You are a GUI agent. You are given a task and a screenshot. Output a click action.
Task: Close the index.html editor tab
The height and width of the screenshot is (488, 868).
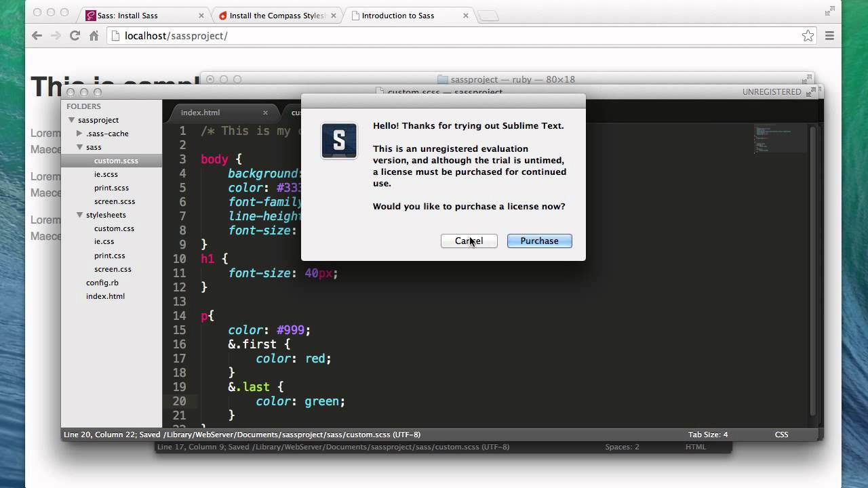(x=265, y=113)
